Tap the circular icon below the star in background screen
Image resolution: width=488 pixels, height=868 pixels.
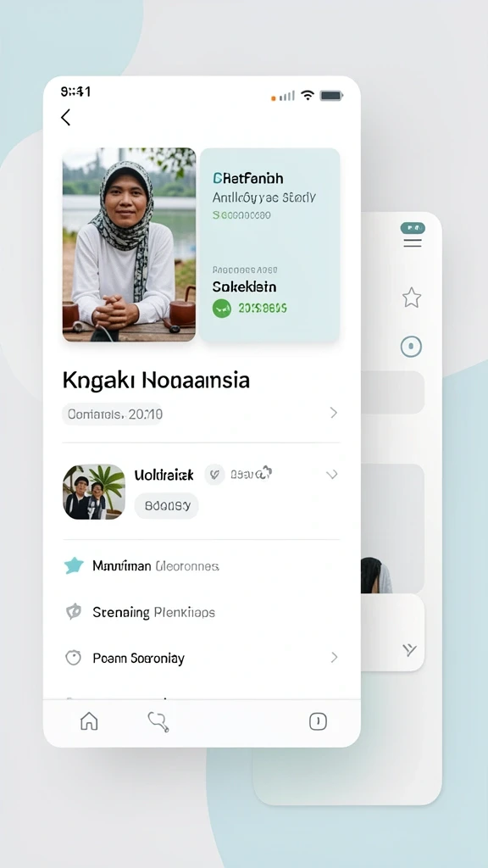point(411,347)
